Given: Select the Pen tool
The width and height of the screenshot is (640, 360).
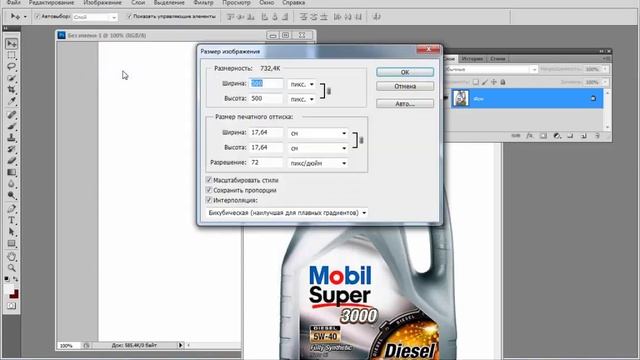Looking at the screenshot, I should 11,209.
